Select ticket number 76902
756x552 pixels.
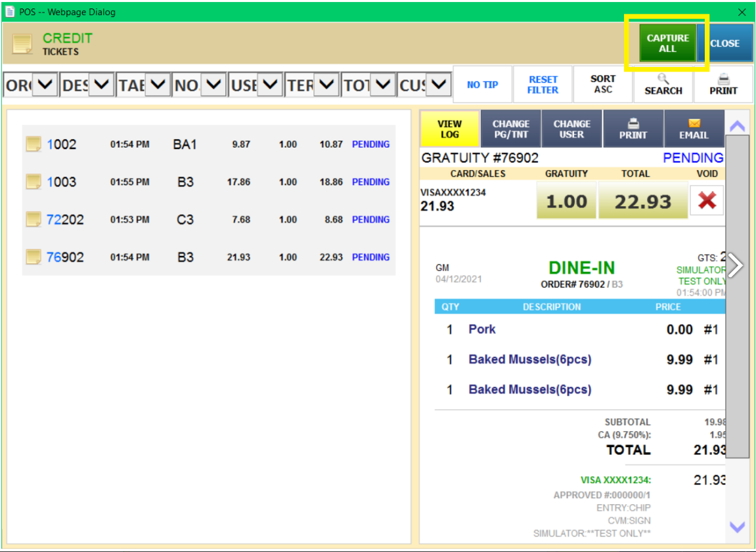[x=65, y=257]
